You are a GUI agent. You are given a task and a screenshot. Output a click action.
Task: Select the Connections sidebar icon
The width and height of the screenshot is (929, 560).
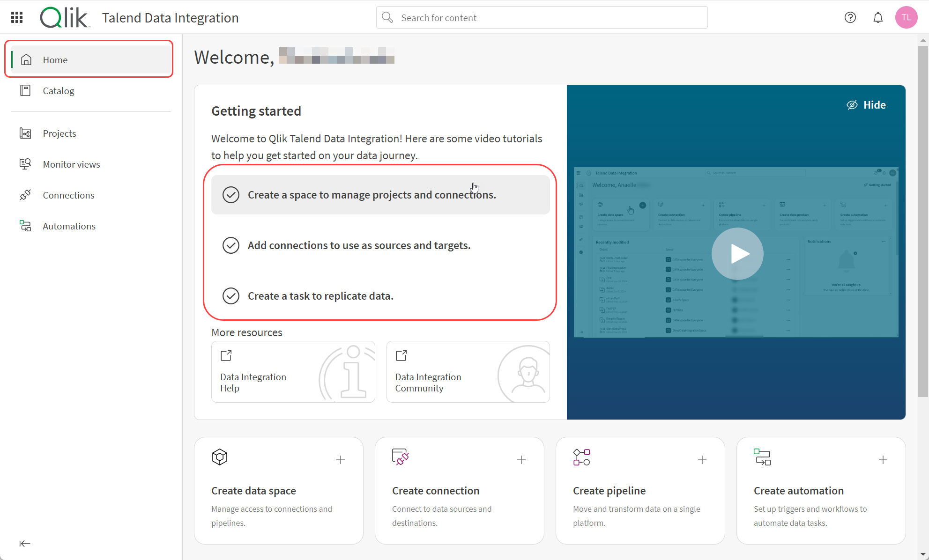(24, 195)
